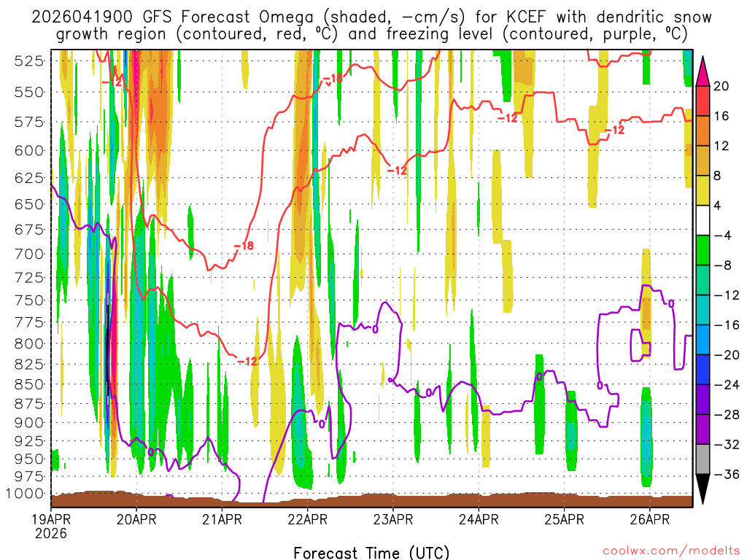Click the 20 colorbar value label
The height and width of the screenshot is (560, 747).
721,86
